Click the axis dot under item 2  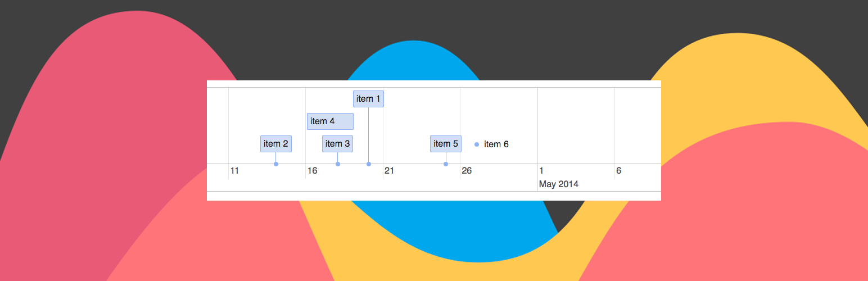[276, 164]
